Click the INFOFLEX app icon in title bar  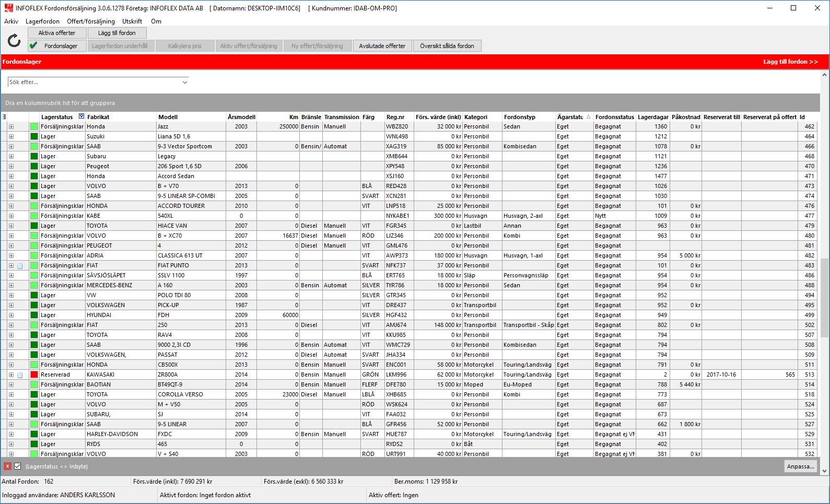(8, 8)
